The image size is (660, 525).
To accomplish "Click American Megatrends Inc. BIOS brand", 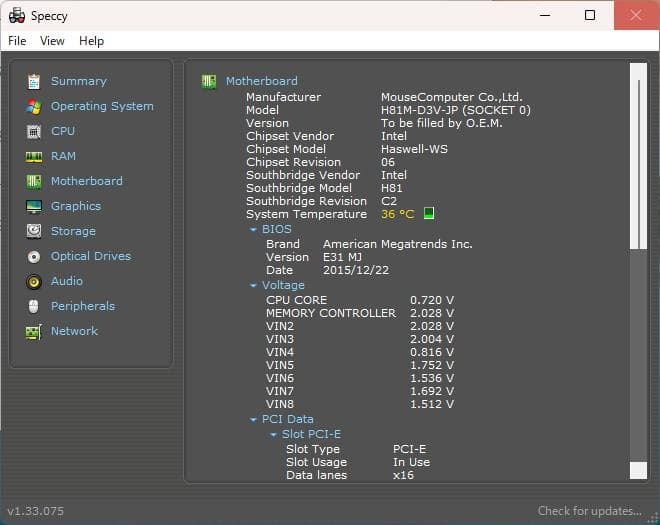I will pyautogui.click(x=397, y=244).
